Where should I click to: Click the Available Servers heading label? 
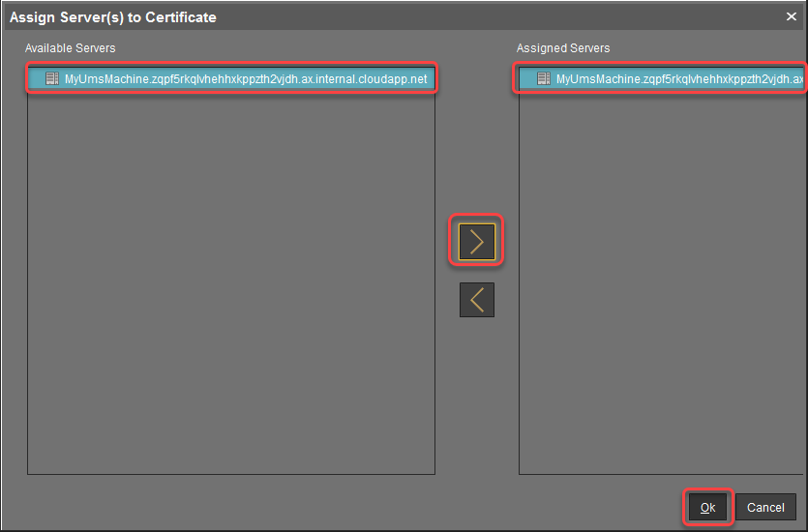click(70, 48)
